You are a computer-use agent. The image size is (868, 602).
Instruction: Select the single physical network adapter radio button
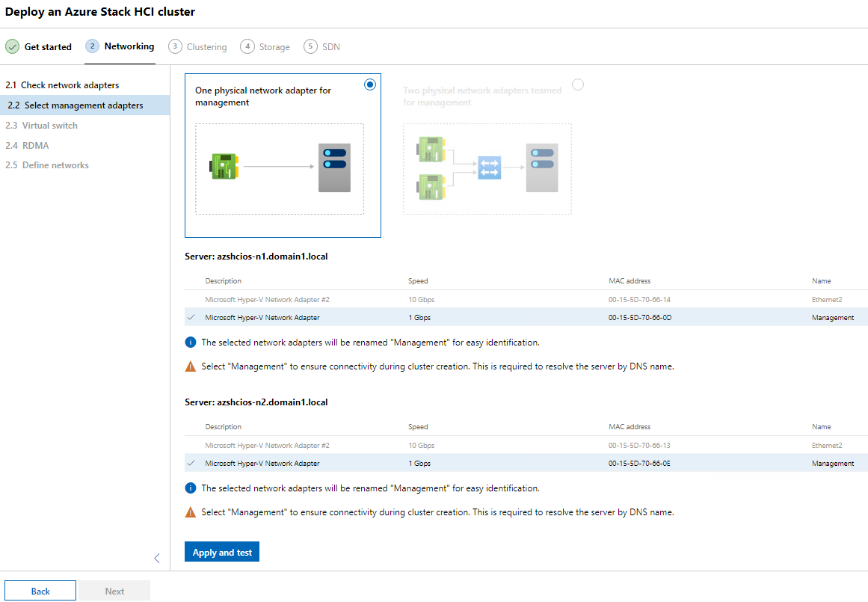point(369,85)
